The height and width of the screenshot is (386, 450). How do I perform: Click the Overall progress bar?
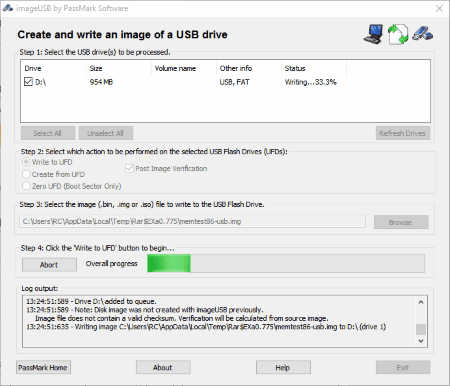[286, 263]
